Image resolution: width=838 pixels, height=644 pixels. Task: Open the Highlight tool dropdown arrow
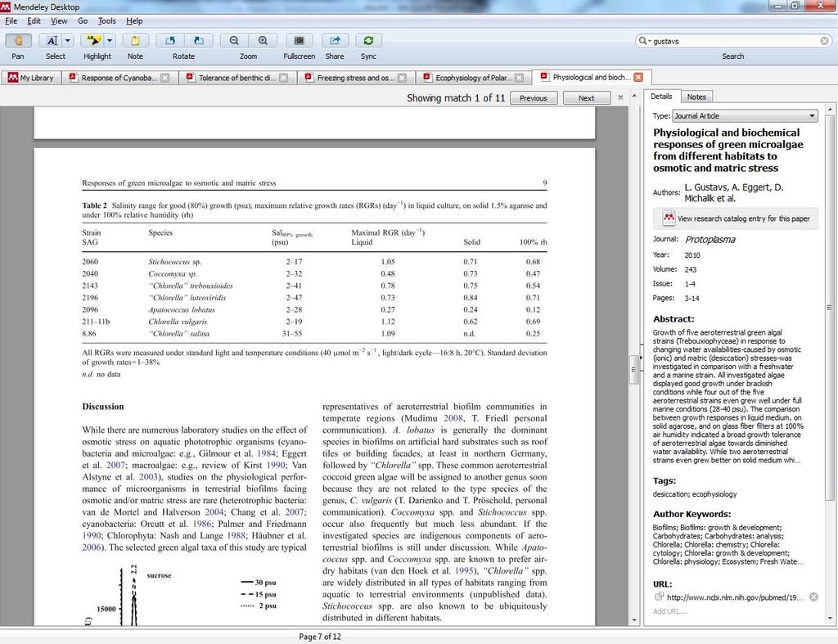pos(109,41)
